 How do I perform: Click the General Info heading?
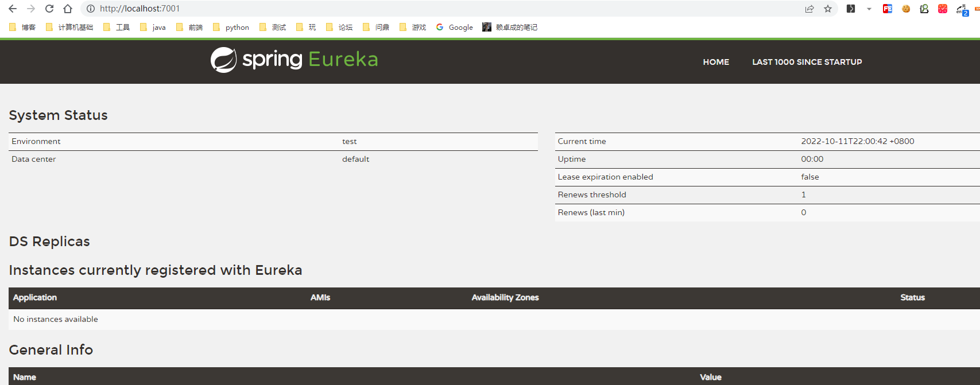pyautogui.click(x=51, y=349)
